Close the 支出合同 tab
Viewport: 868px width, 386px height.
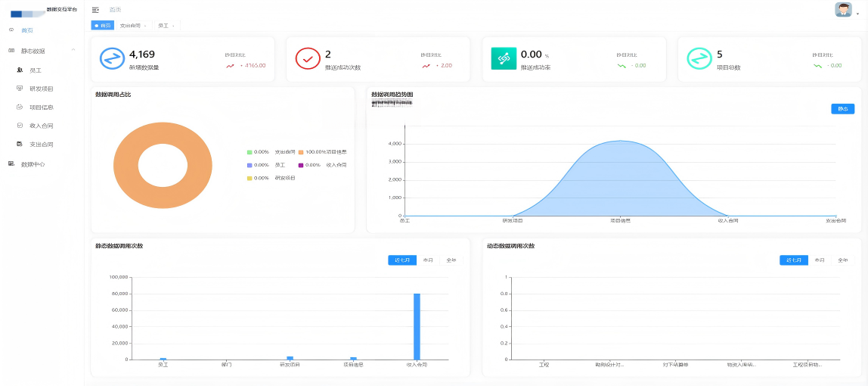point(145,26)
